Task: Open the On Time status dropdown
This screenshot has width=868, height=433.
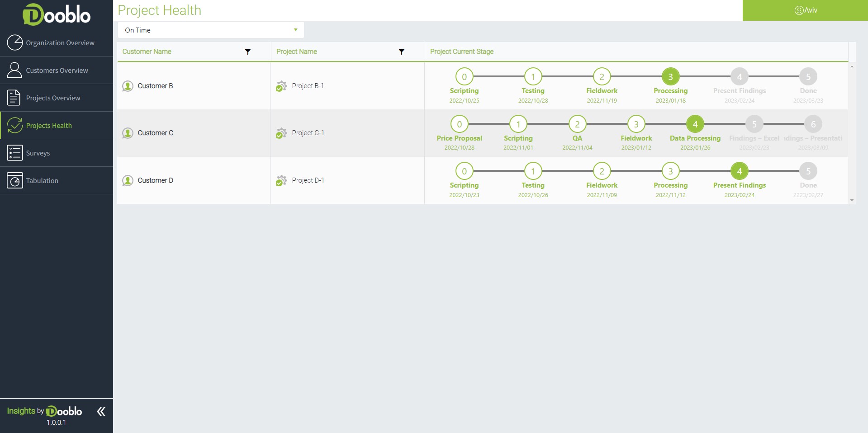Action: coord(211,30)
